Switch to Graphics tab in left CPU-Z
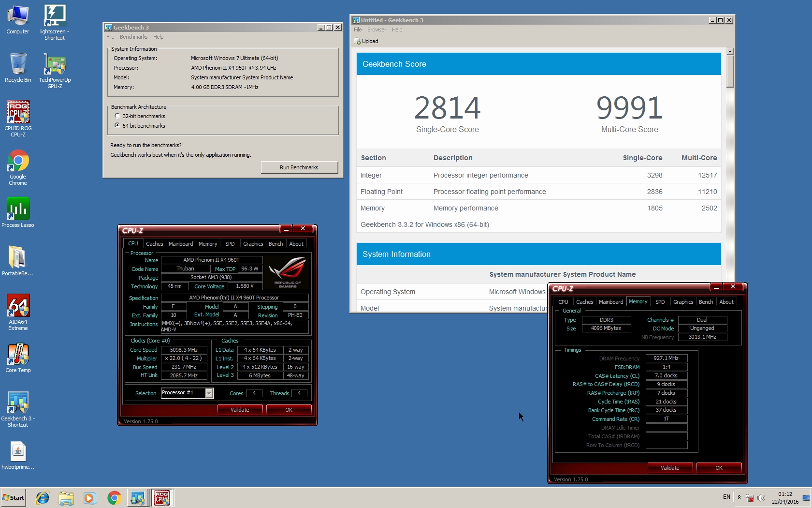This screenshot has height=508, width=812. pos(253,244)
